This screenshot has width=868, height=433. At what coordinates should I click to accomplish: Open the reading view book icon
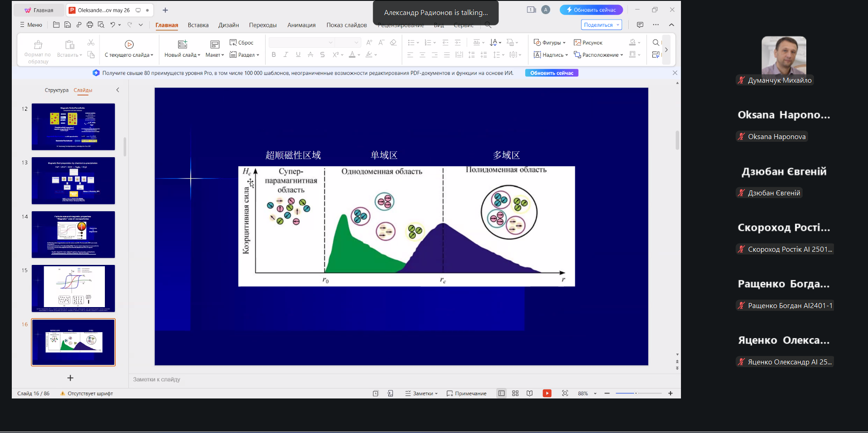pyautogui.click(x=529, y=393)
